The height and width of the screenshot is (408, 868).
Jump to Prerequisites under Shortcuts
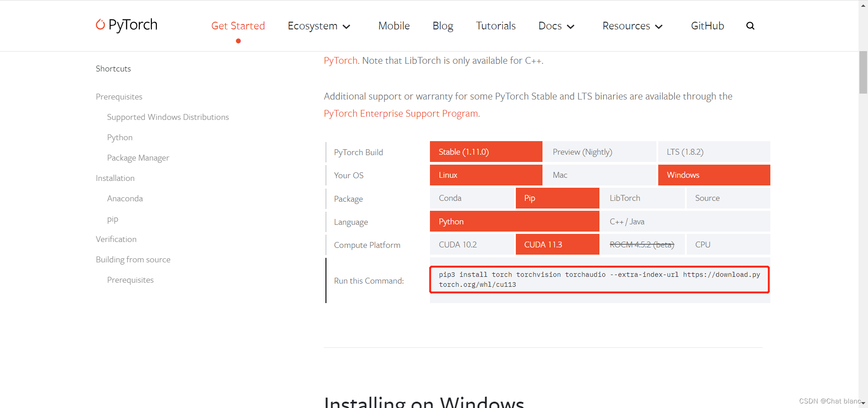[x=119, y=97]
